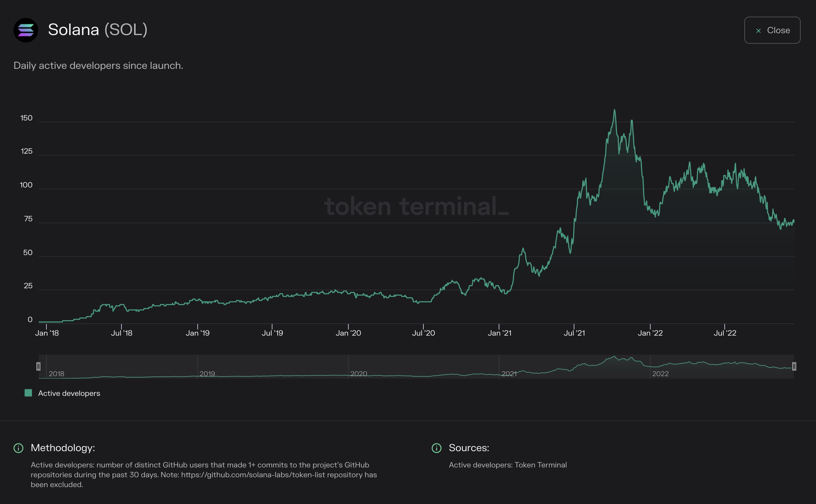
Task: Click the chart peak above 150 active developers
Action: (615, 110)
